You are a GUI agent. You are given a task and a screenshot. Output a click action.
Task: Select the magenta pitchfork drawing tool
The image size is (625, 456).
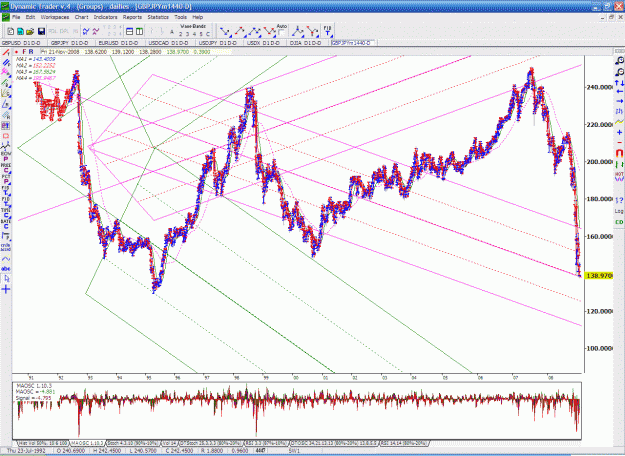6,73
